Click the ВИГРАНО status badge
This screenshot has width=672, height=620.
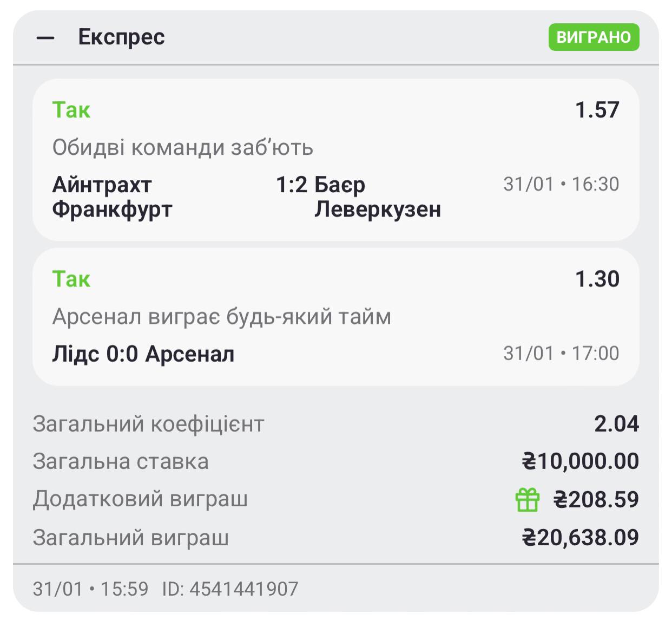[594, 37]
